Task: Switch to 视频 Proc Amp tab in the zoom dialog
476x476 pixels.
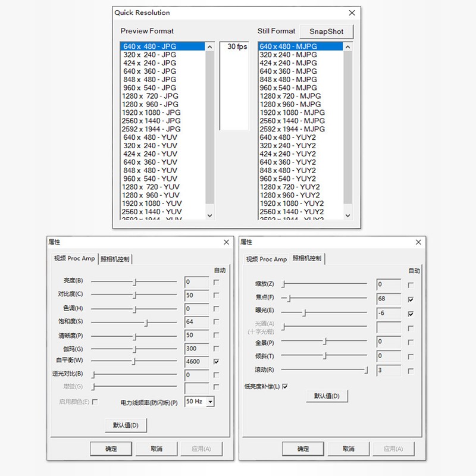Action: [267, 259]
